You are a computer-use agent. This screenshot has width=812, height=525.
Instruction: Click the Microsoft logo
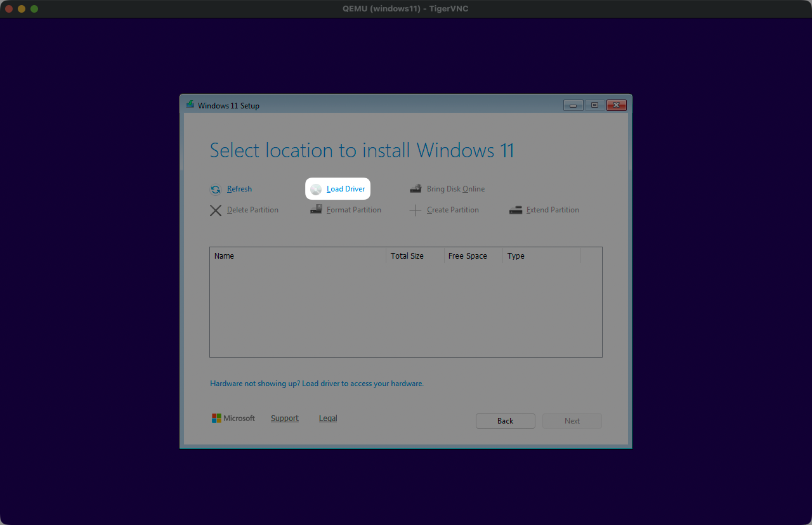217,418
